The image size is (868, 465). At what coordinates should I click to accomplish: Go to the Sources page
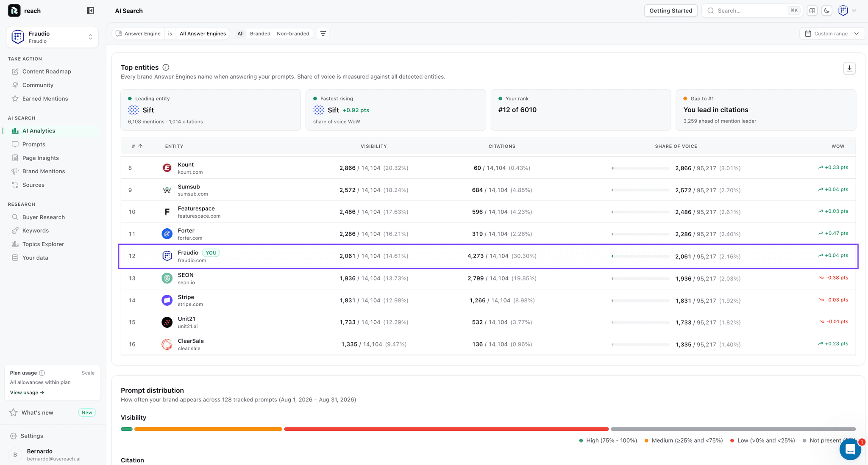click(33, 185)
